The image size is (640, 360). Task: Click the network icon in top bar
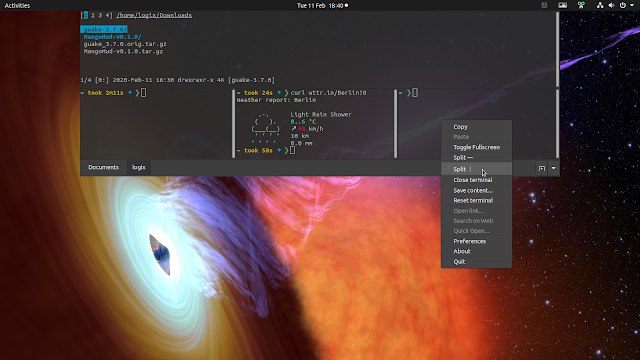click(600, 5)
